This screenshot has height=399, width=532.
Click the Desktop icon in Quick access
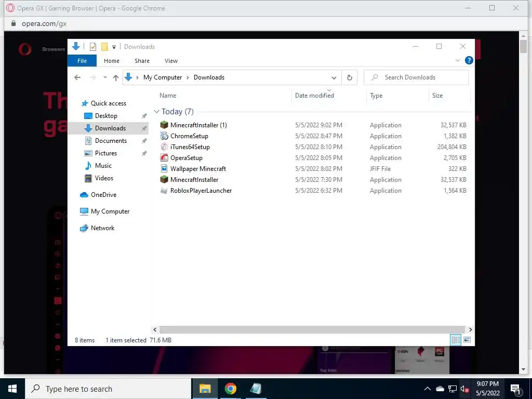click(x=88, y=116)
